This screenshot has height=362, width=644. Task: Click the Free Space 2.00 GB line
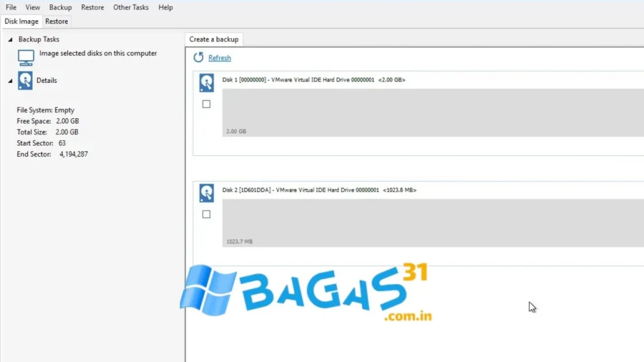coord(48,121)
